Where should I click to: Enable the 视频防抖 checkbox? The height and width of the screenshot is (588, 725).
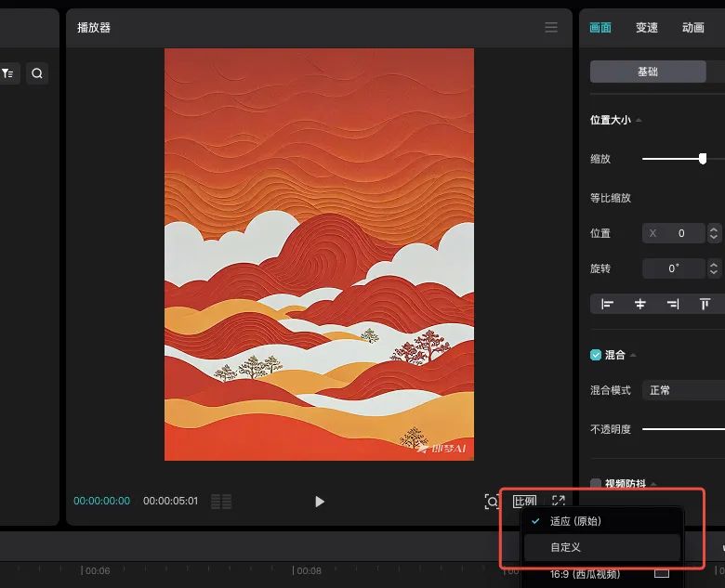(x=596, y=484)
